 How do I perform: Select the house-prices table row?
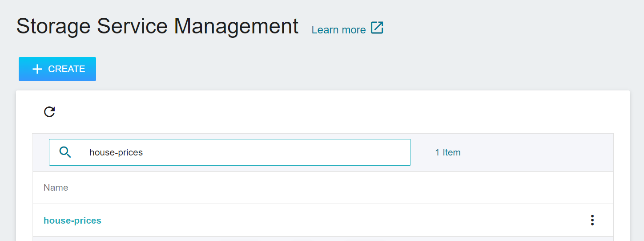pos(323,220)
